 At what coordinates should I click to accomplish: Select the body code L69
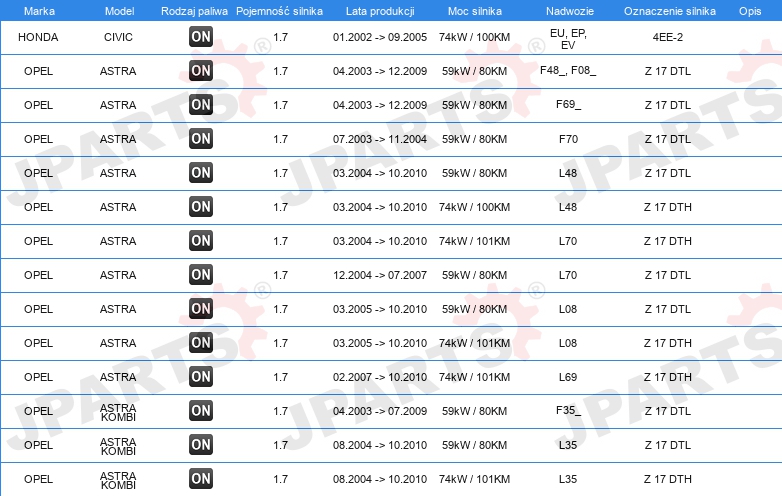pyautogui.click(x=568, y=377)
